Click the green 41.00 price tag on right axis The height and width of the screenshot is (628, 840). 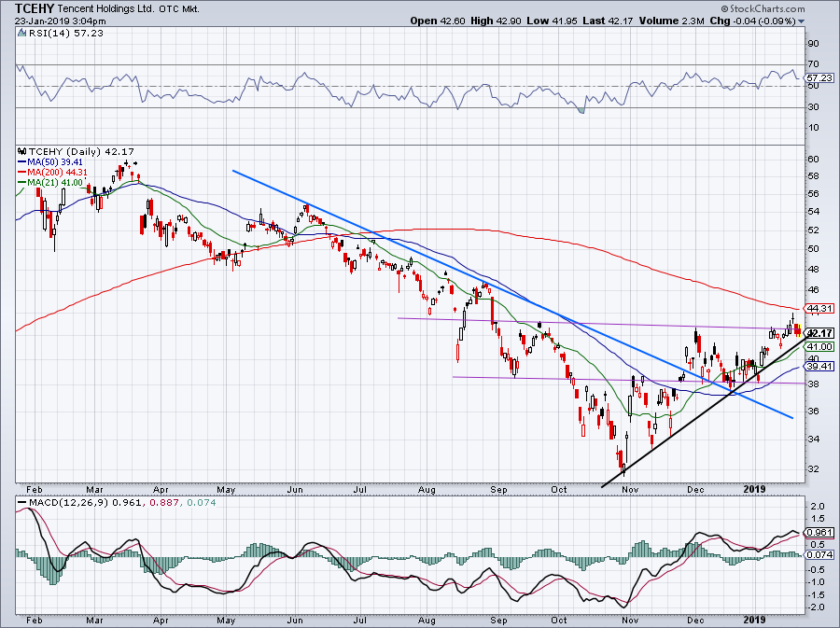pos(819,347)
